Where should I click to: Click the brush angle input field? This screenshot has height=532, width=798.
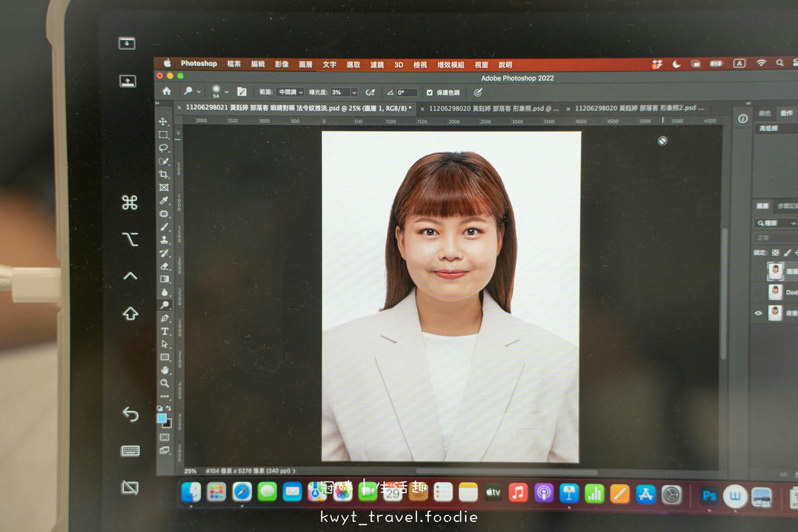pos(408,92)
